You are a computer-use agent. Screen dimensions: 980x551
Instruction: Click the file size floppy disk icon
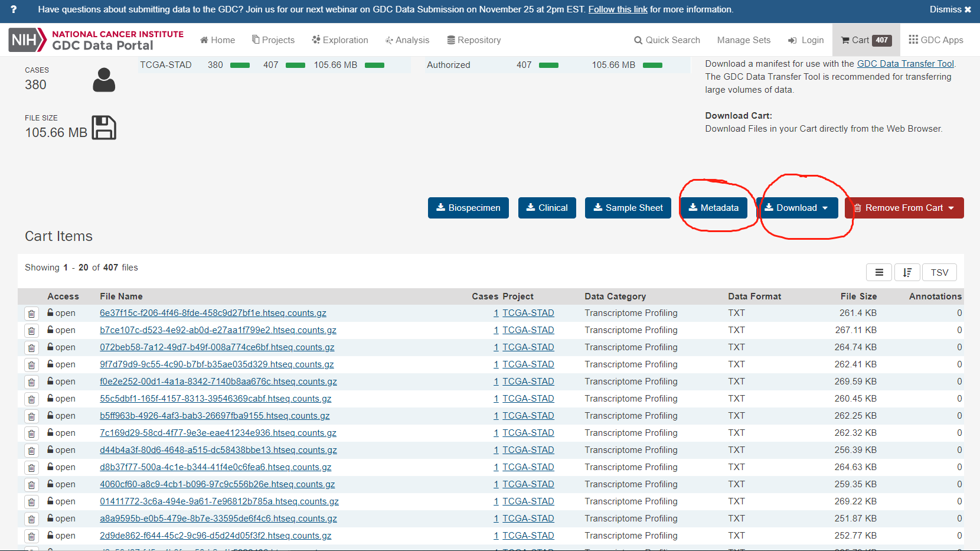click(x=104, y=128)
